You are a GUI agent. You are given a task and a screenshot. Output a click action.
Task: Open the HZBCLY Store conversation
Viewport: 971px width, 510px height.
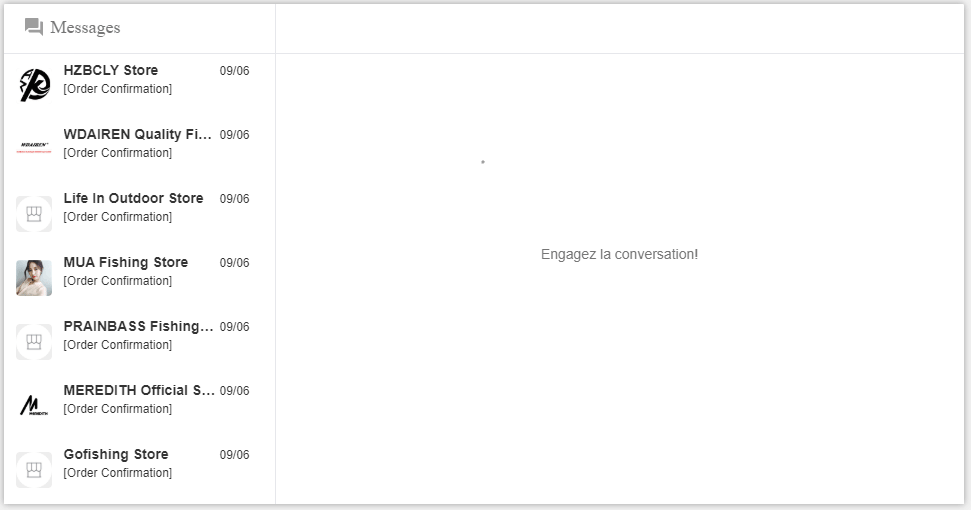tap(110, 70)
